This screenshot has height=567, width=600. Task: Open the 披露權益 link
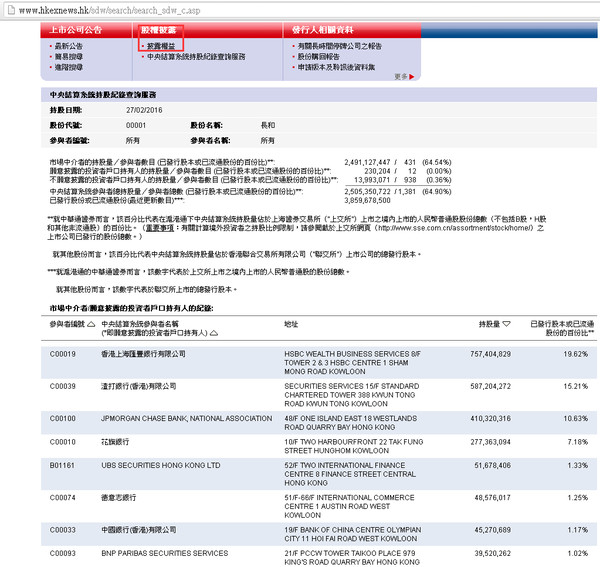pos(161,46)
